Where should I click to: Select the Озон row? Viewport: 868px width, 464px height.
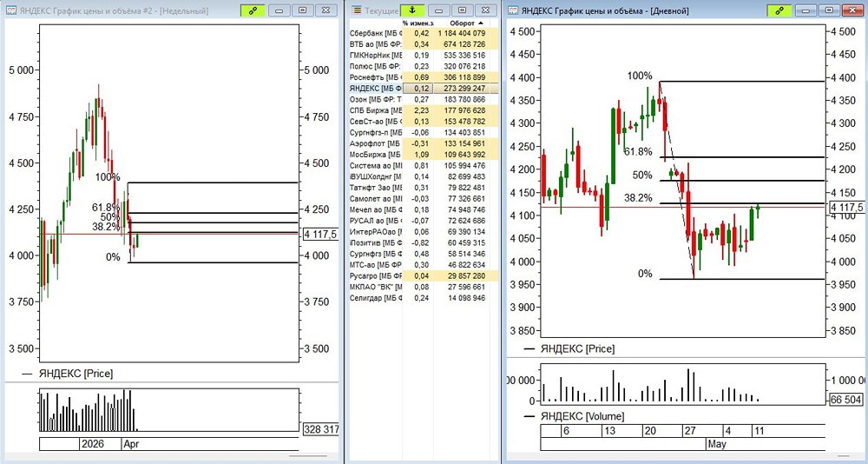click(424, 100)
